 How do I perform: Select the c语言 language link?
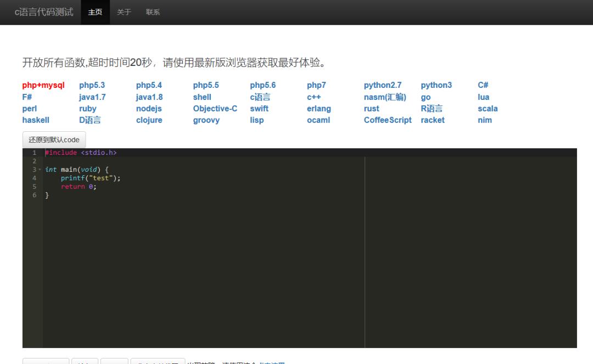pos(260,97)
